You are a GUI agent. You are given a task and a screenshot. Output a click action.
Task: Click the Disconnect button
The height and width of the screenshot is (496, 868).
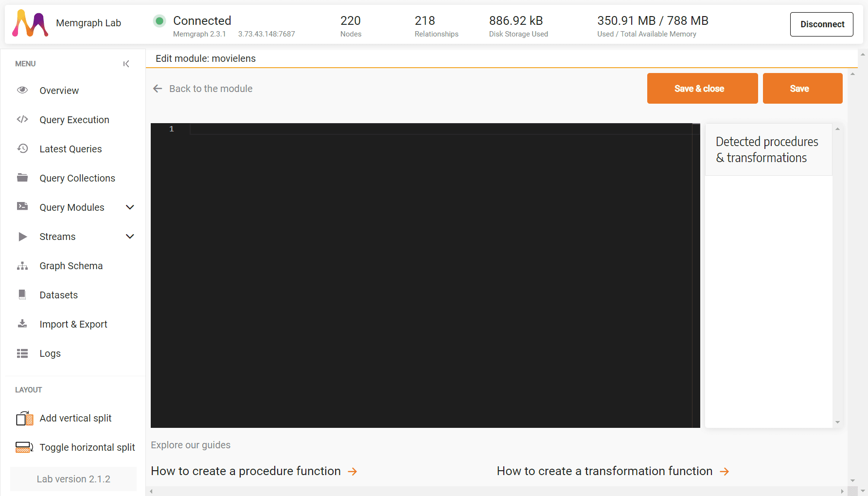point(822,24)
